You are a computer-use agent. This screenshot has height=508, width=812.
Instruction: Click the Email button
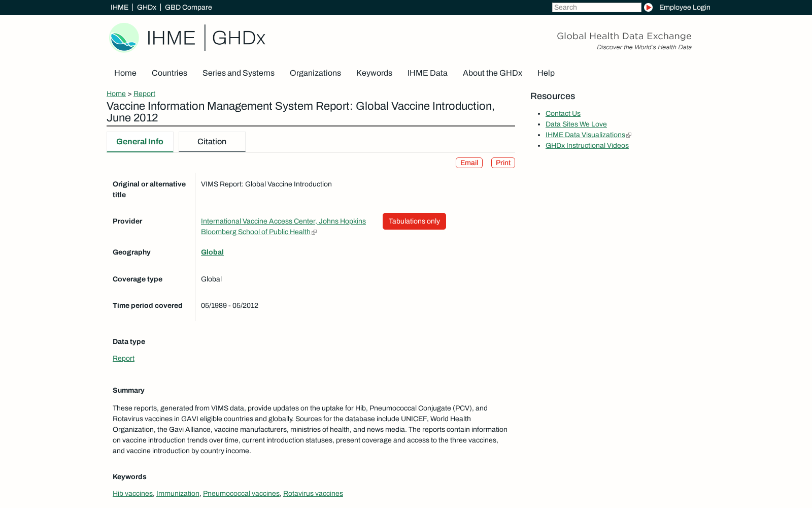point(469,163)
